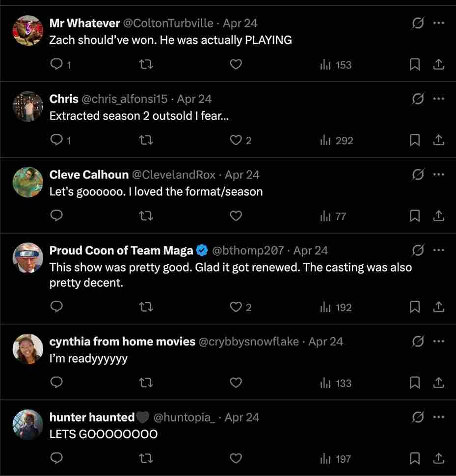Open the reply composer on Mr Whatever's tweet
Image resolution: width=456 pixels, height=476 pixels.
[56, 64]
